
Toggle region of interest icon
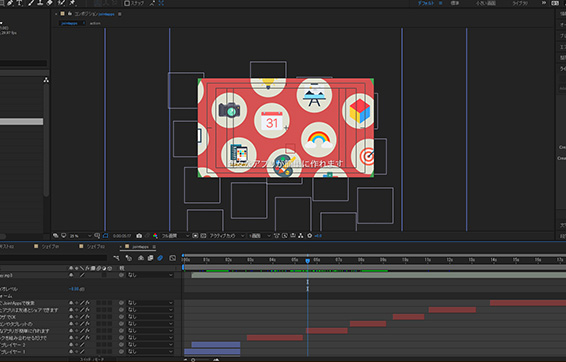click(195, 236)
